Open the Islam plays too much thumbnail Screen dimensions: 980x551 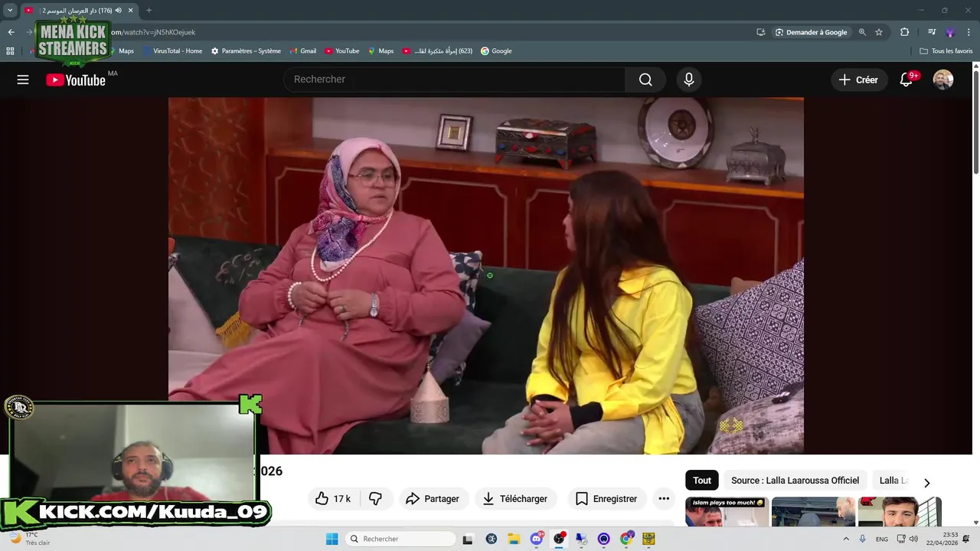click(x=727, y=512)
